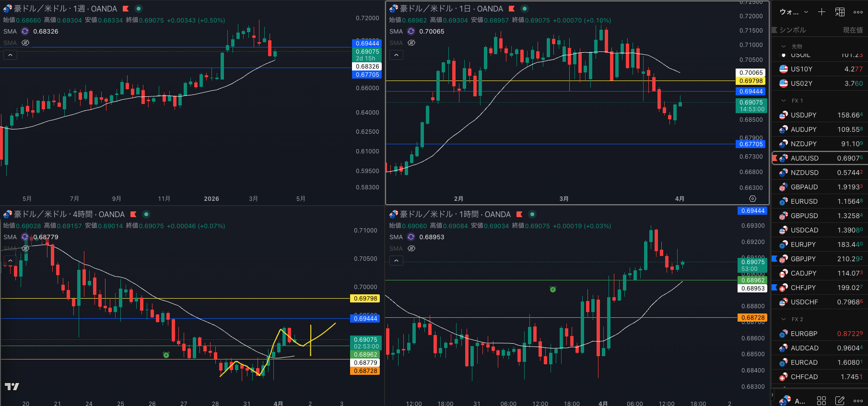Viewport: 868px width, 406px height.
Task: Unhide the second SMA on the 1-hour chart
Action: click(411, 248)
